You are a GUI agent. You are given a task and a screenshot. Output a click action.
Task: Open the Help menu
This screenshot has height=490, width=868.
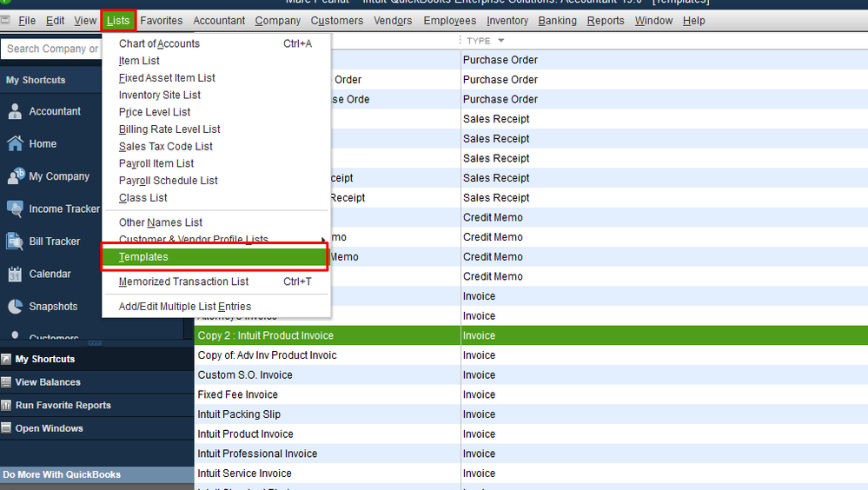[693, 21]
